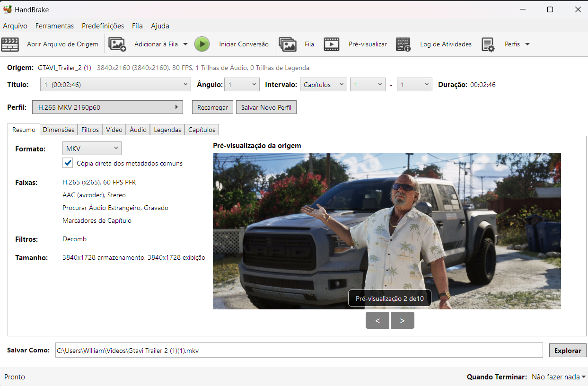Click the Adicionar à Fila label
The width and height of the screenshot is (588, 386).
156,44
